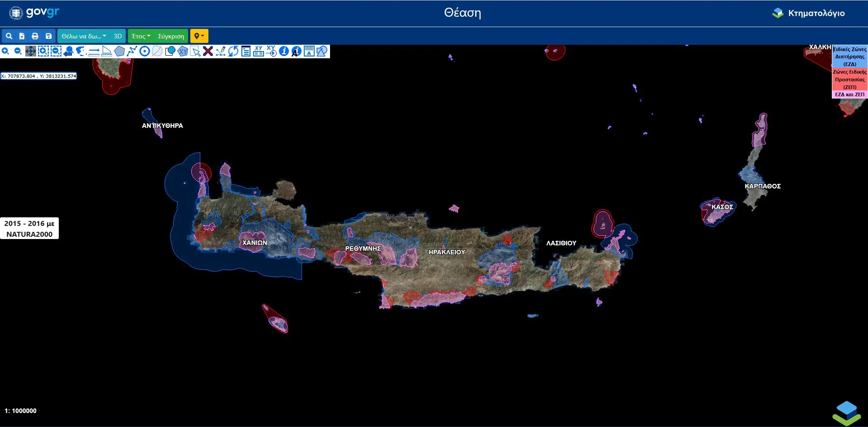This screenshot has width=868, height=427.
Task: Select the draw polygon tool
Action: click(x=119, y=52)
